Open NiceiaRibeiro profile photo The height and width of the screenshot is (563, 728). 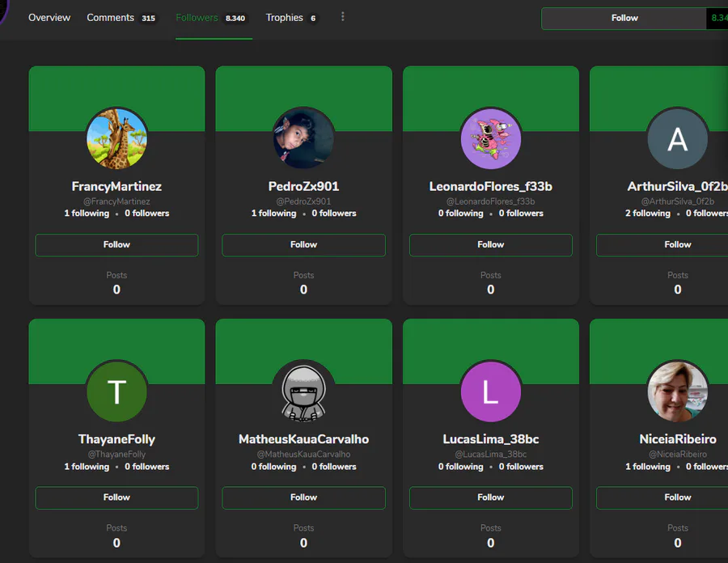pos(678,392)
